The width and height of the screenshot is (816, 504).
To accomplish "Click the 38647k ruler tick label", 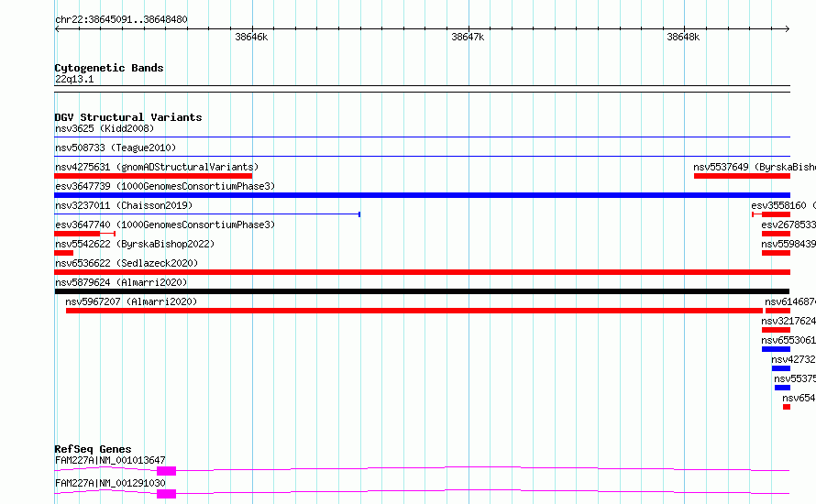I will (468, 37).
